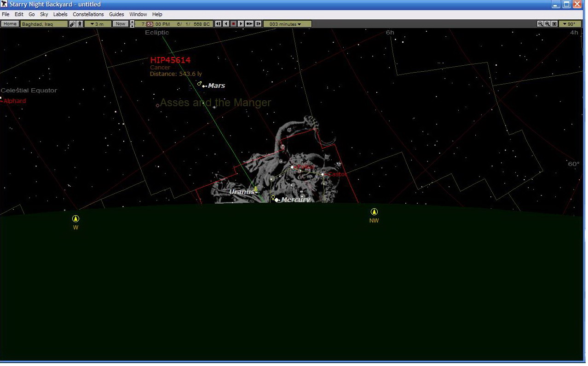The image size is (588, 366).
Task: Click the Starry Night Backyard title bar icon
Action: point(4,4)
